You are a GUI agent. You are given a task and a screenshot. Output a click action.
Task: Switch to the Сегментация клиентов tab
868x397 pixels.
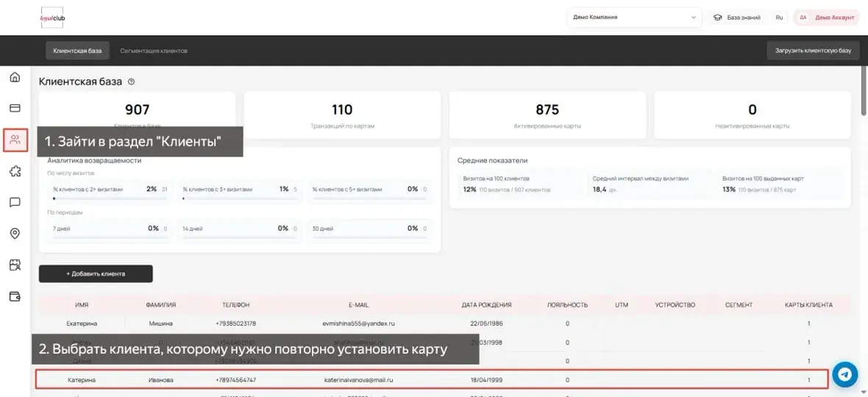click(x=154, y=50)
